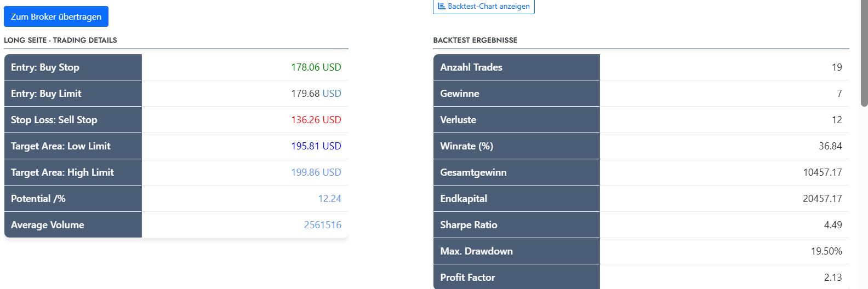The width and height of the screenshot is (868, 289).
Task: Click the 199.86 USD high limit value
Action: coord(316,172)
